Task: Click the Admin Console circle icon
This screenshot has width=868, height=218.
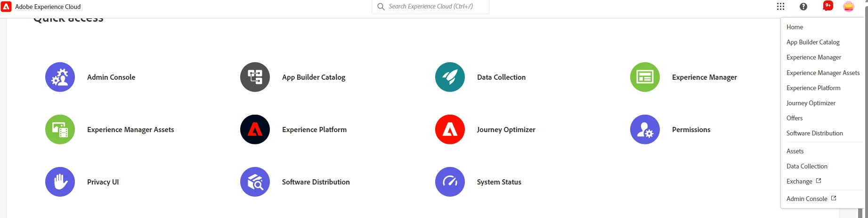Action: [x=60, y=77]
